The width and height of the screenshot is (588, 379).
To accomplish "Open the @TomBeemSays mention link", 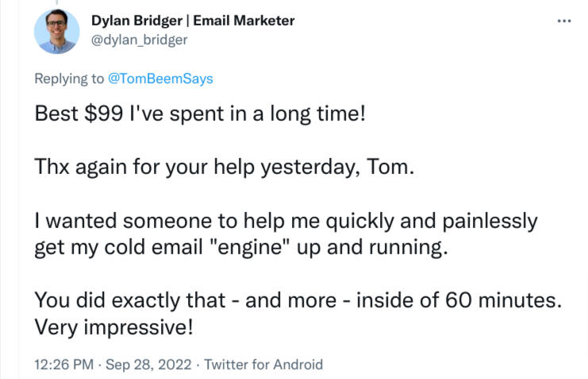I will [x=159, y=79].
